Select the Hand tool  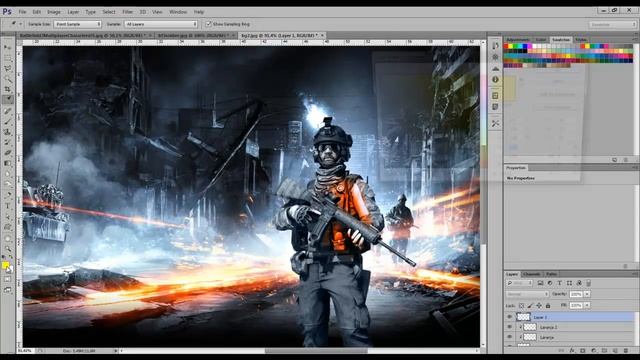point(7,238)
